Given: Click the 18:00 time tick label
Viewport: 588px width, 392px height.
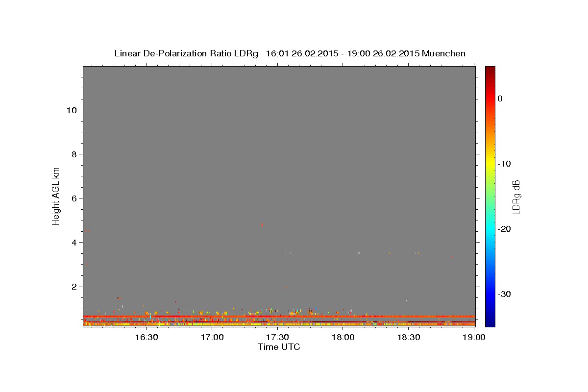Looking at the screenshot, I should click(x=343, y=338).
